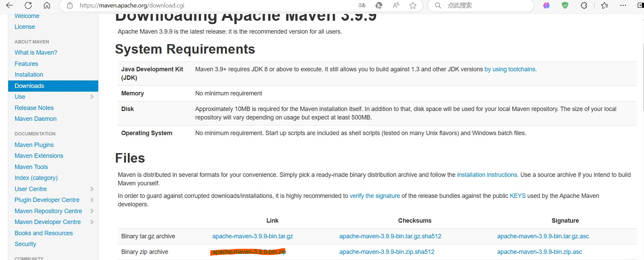Reload the page with refresh icon

pyautogui.click(x=28, y=5)
